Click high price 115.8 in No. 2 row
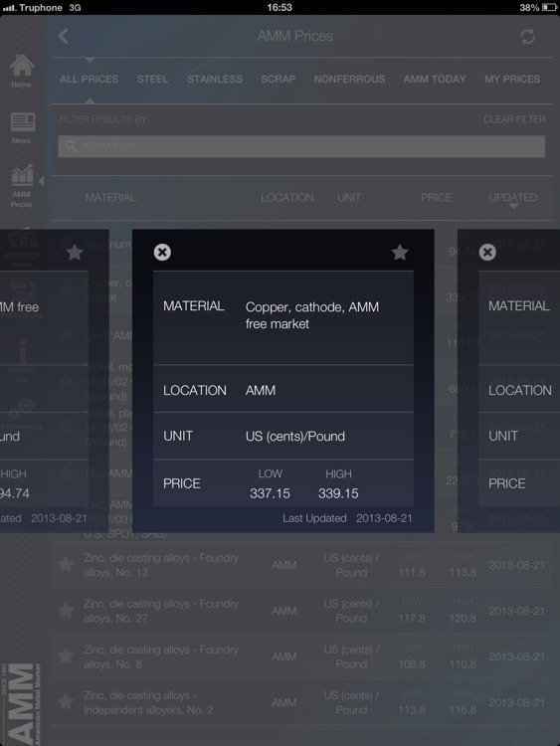The image size is (560, 746). click(463, 710)
